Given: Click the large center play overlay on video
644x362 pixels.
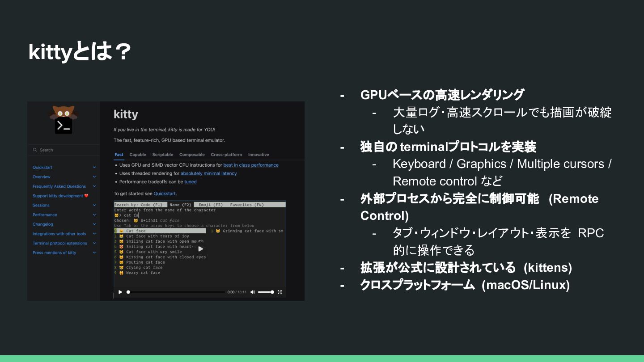Looking at the screenshot, I should (200, 248).
